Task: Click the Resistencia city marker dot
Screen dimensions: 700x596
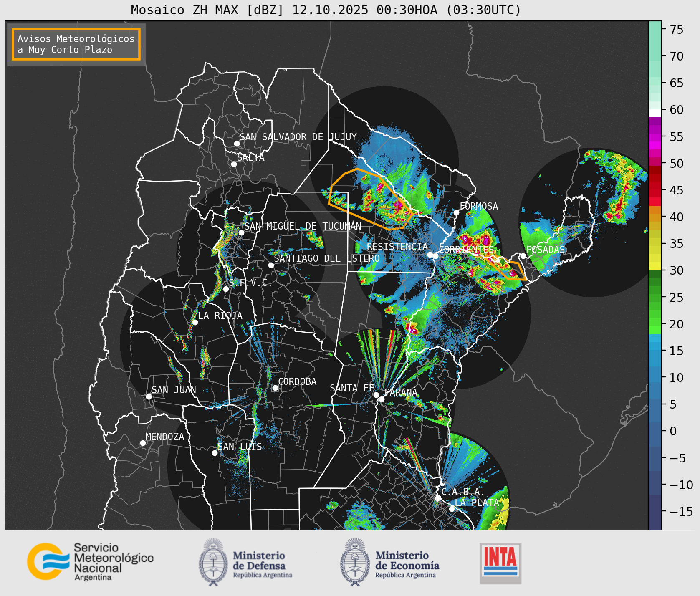Action: (430, 255)
